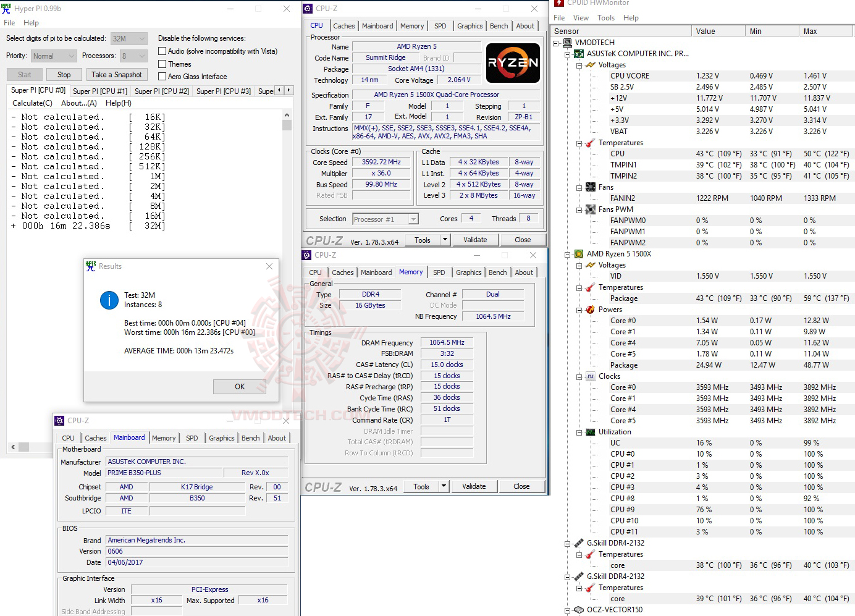
Task: Click the Fans PWM icon
Action: point(591,209)
